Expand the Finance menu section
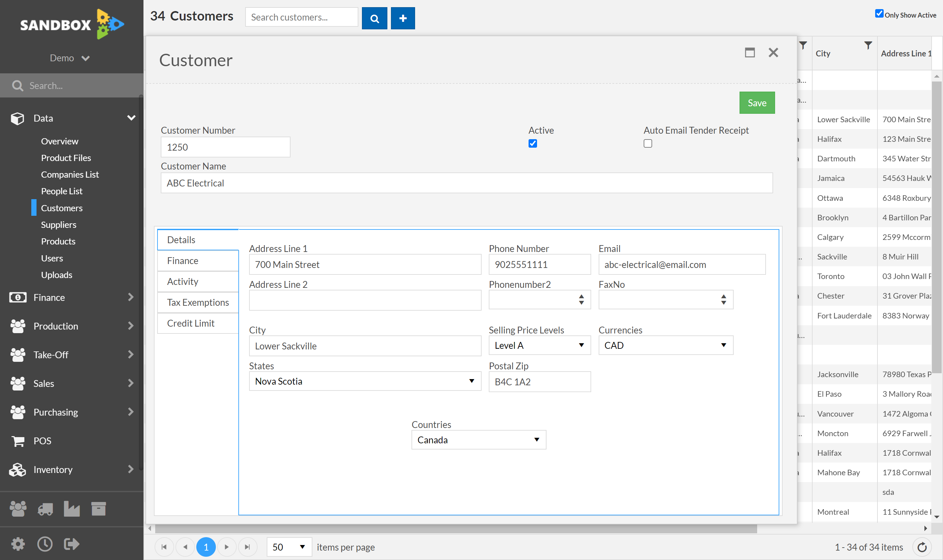 click(x=131, y=297)
